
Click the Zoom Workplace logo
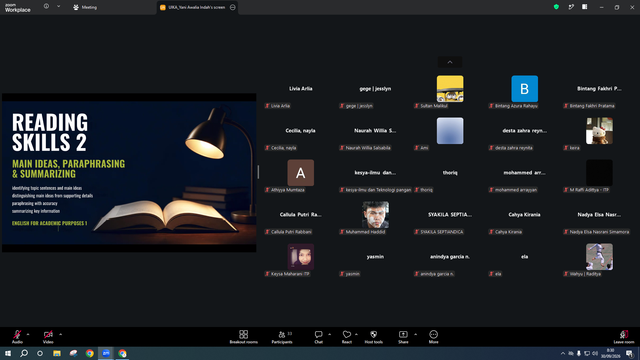tap(18, 8)
